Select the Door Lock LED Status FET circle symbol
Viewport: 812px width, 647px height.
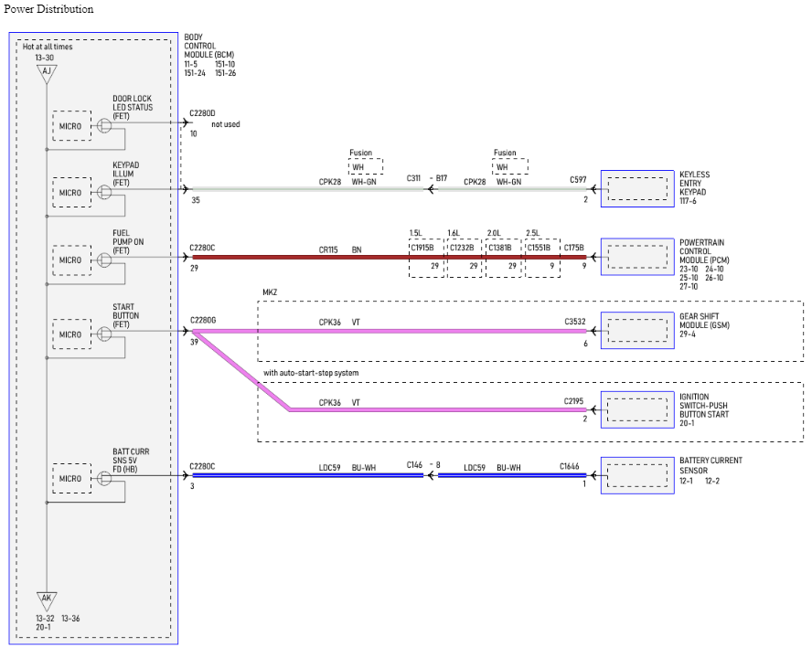[104, 126]
